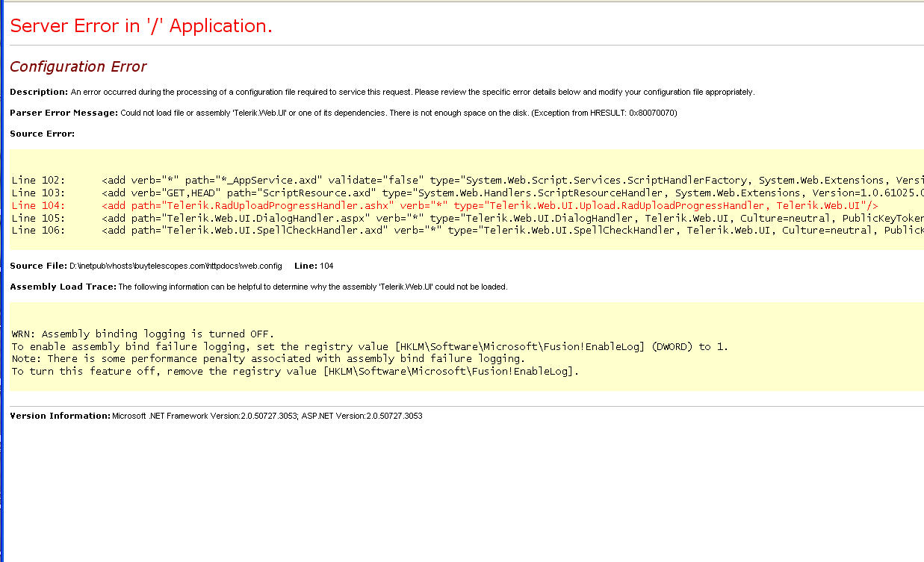This screenshot has width=924, height=562.
Task: Click the "To enable assembly bind failure logging" line
Action: click(x=370, y=346)
